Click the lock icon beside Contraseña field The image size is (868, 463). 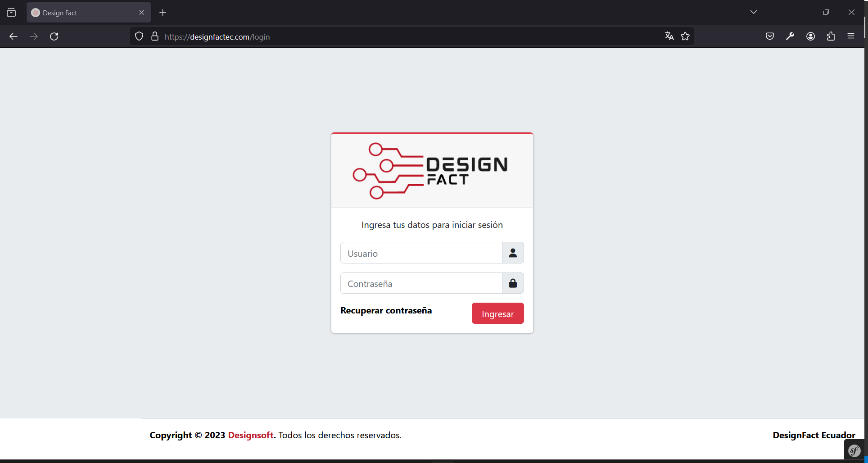(x=513, y=283)
